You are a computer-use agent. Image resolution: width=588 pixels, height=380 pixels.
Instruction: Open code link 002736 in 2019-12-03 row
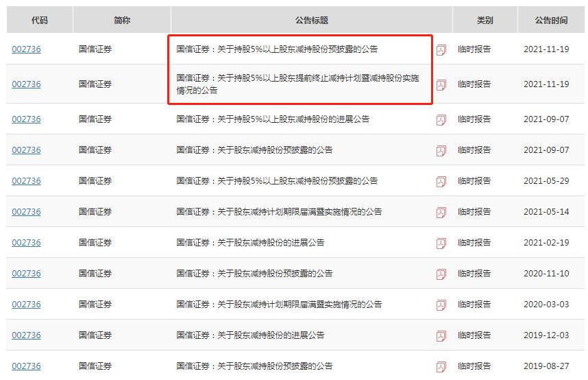[x=26, y=335]
